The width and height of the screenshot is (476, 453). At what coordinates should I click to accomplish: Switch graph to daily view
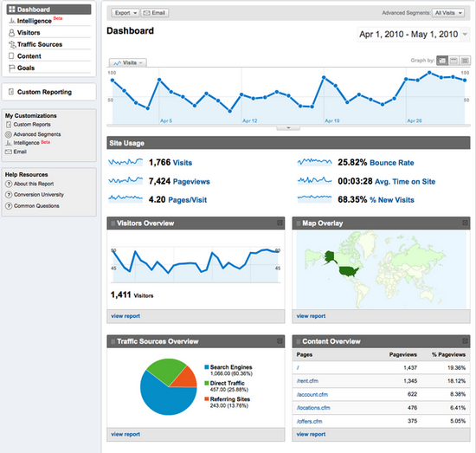click(x=442, y=61)
